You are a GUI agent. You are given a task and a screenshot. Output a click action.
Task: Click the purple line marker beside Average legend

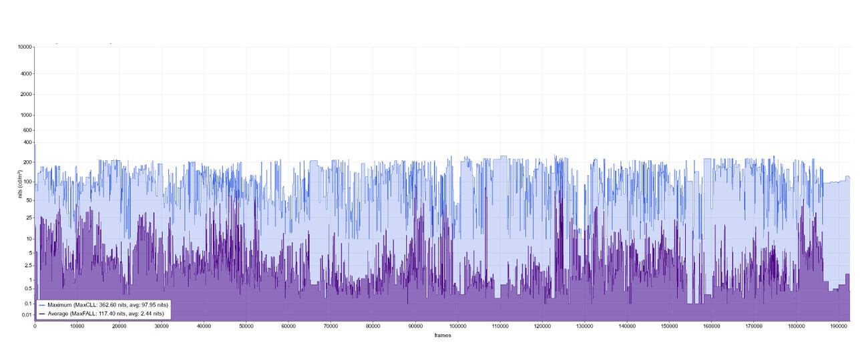[43, 313]
